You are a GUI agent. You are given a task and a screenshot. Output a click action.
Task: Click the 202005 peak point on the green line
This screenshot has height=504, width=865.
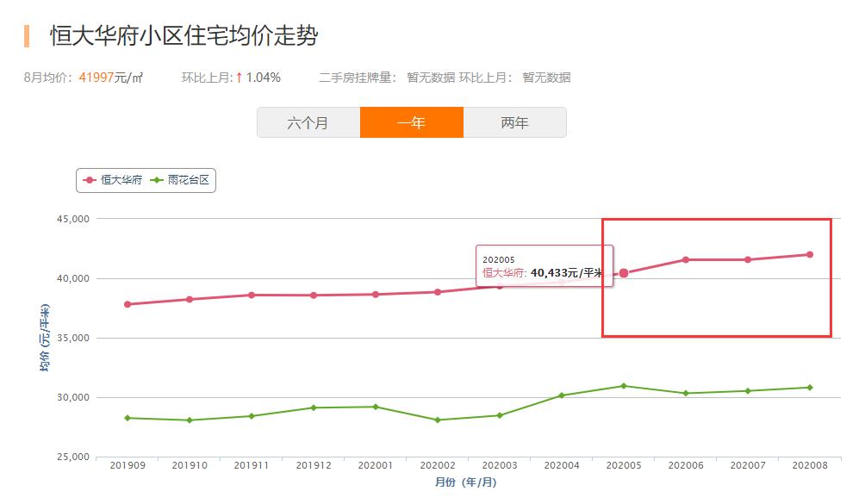(623, 386)
